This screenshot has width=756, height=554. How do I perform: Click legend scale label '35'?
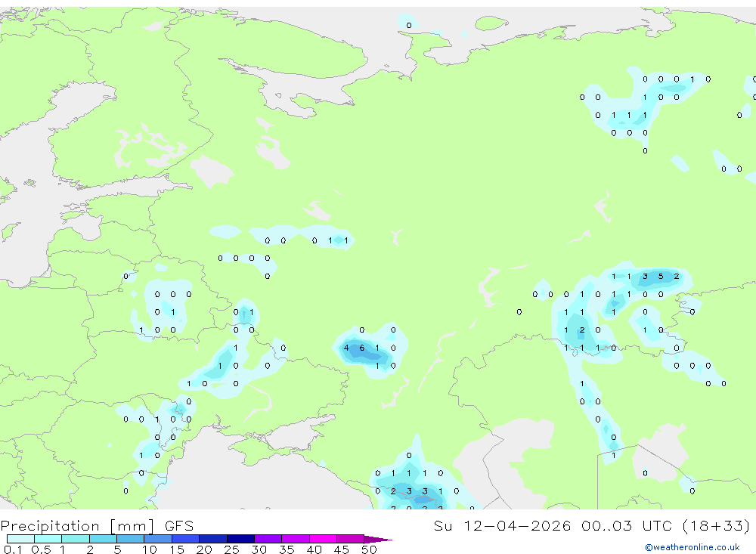coord(287,549)
